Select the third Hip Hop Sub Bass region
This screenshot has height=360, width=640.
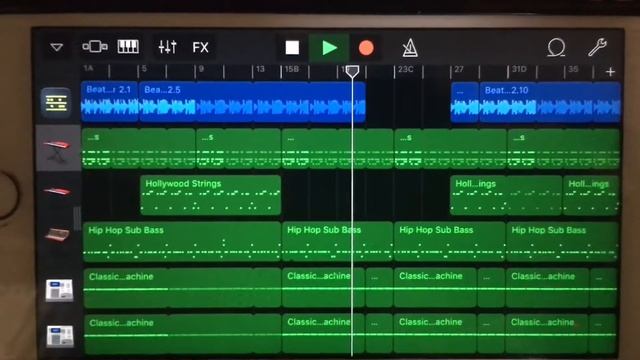click(449, 241)
